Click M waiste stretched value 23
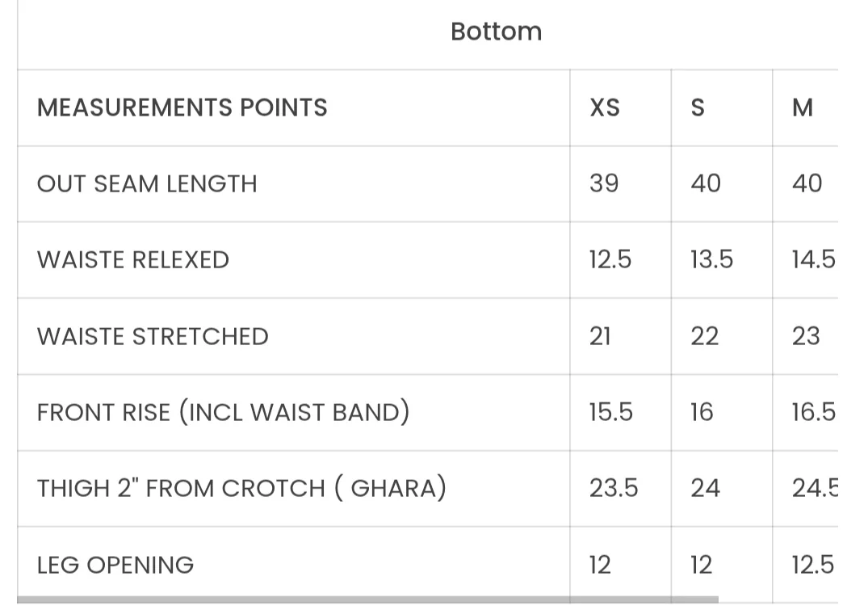The image size is (868, 606). (806, 336)
